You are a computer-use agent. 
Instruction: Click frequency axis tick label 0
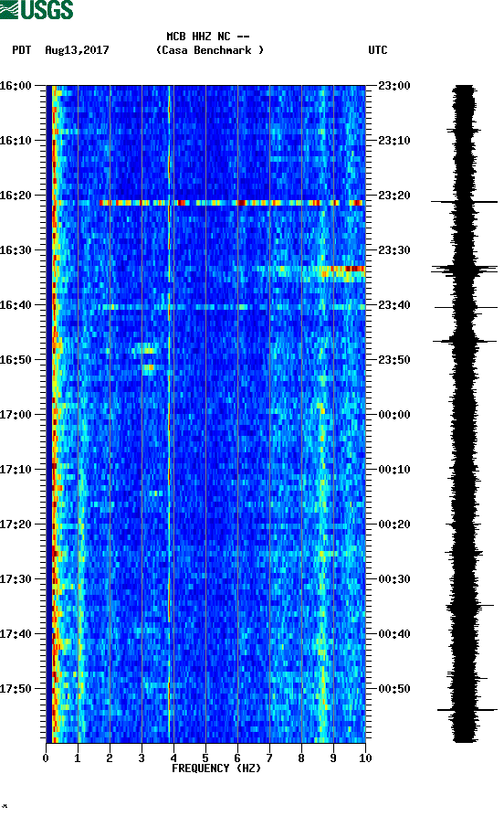click(x=46, y=758)
